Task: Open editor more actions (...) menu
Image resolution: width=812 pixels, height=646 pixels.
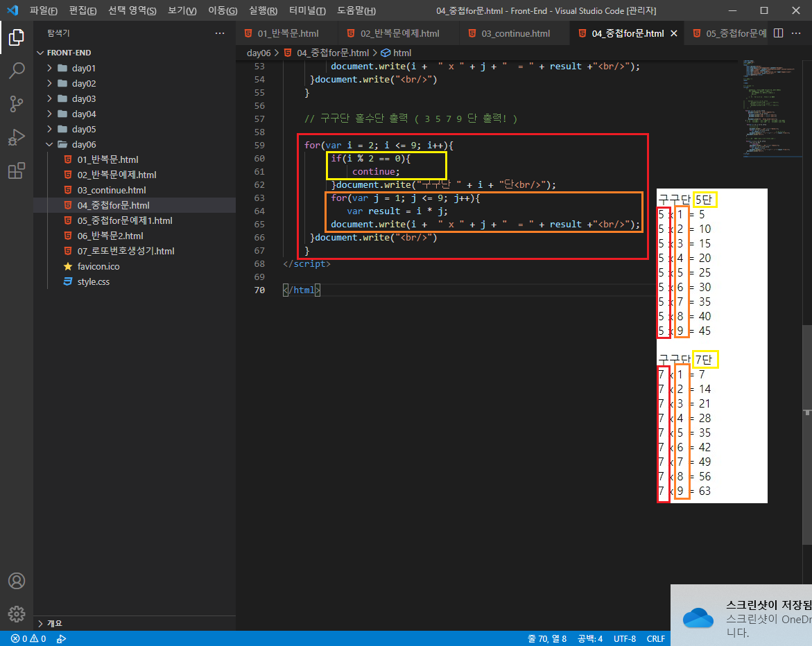Action: [797, 33]
